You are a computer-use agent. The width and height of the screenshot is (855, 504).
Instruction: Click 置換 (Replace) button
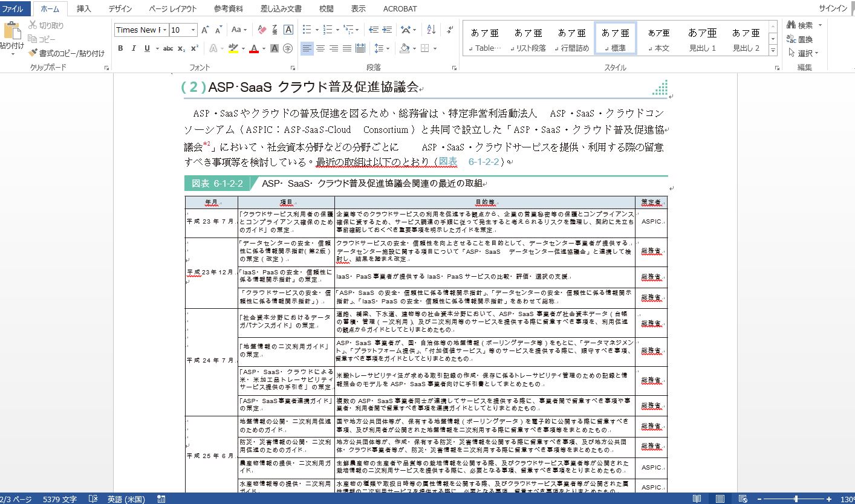pos(799,39)
